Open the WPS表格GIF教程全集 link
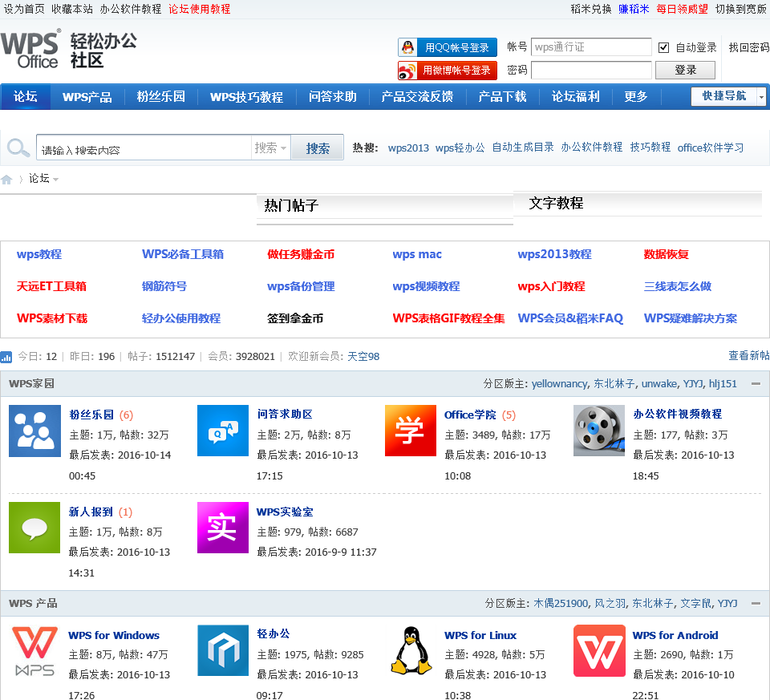770x700 pixels. pyautogui.click(x=448, y=318)
